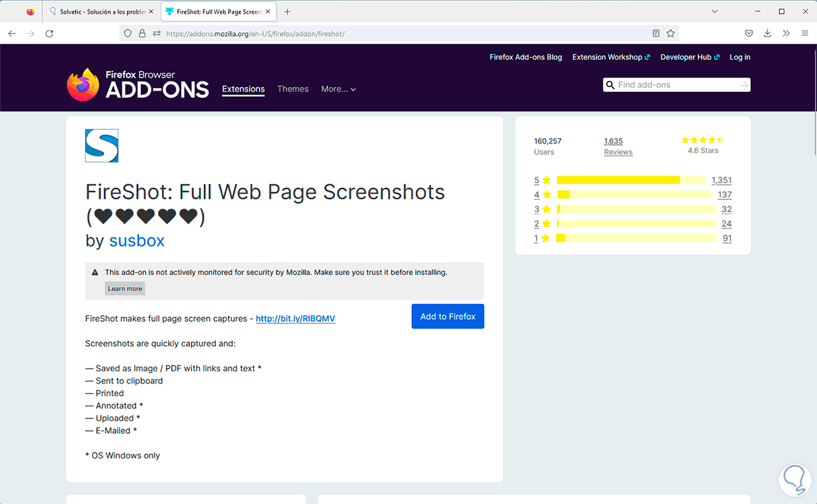Toggle reader view icon in address bar
The height and width of the screenshot is (504, 817).
[656, 33]
